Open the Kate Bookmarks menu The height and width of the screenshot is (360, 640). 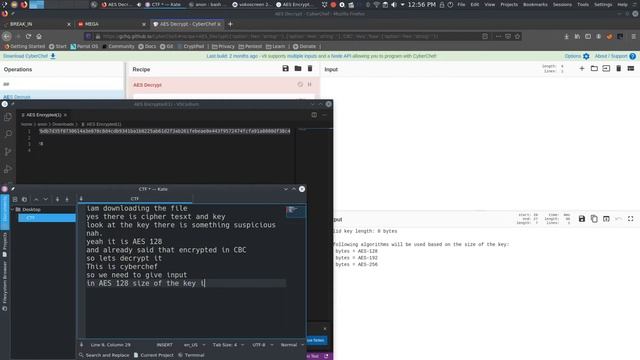[x=535, y=4]
